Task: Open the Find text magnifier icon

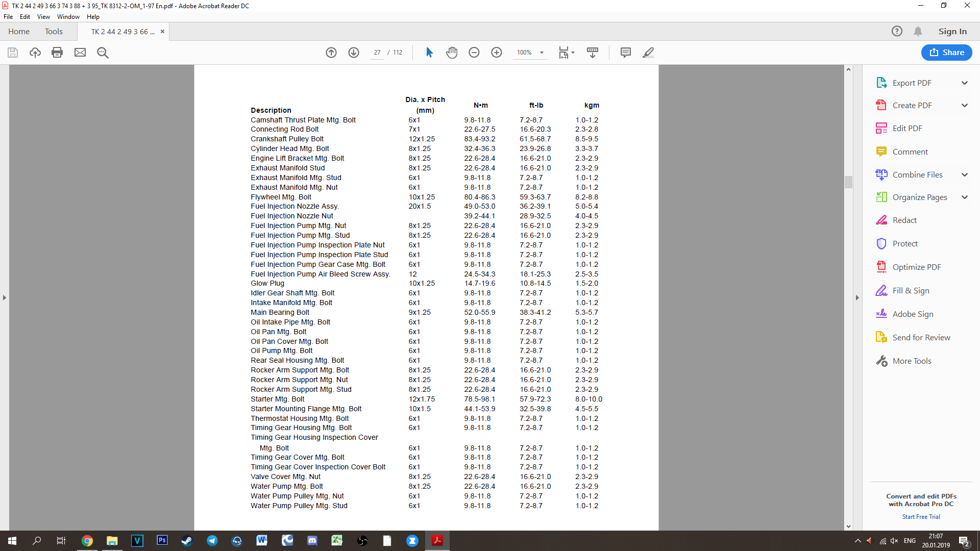Action: (103, 53)
